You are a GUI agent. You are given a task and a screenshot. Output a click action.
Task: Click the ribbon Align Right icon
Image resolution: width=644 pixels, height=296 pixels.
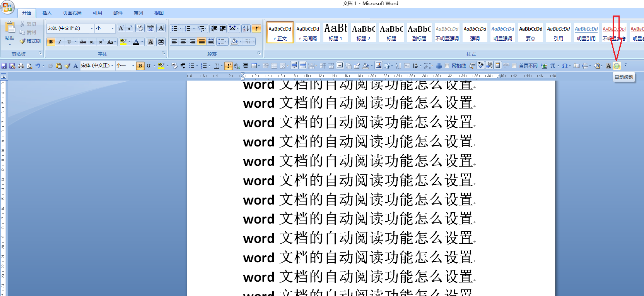coord(192,41)
